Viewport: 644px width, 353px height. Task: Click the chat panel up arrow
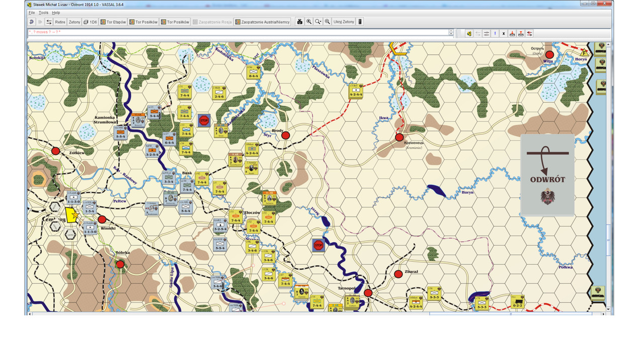(451, 31)
